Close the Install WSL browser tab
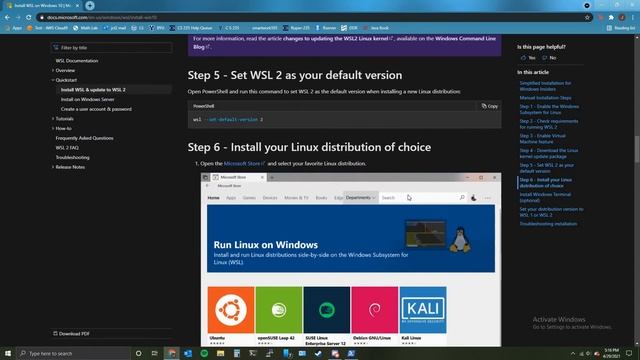The height and width of the screenshot is (360, 640). [77, 6]
